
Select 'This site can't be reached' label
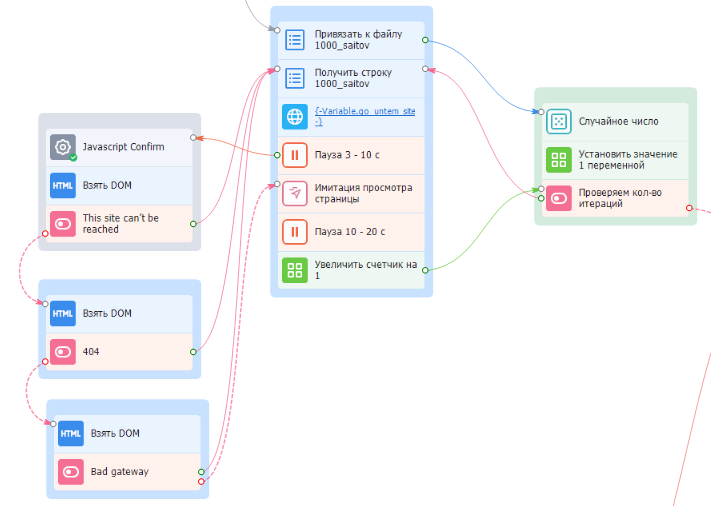point(121,224)
